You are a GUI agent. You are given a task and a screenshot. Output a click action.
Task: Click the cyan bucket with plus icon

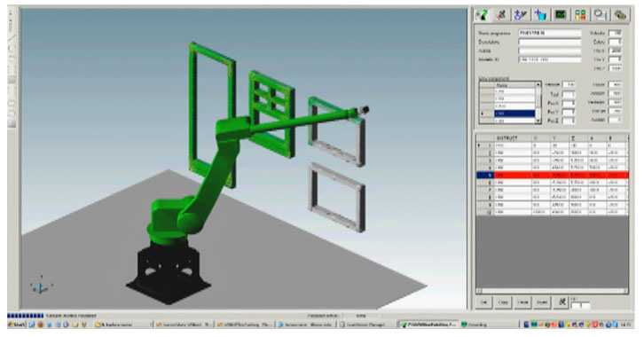tap(540, 15)
